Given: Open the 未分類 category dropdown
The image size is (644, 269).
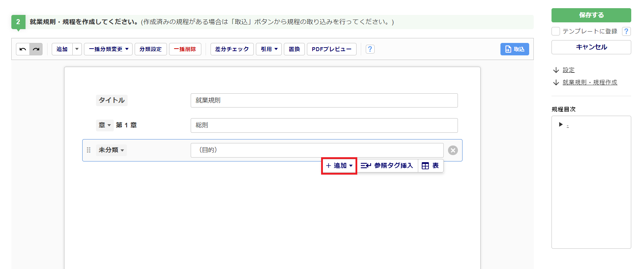Looking at the screenshot, I should click(x=111, y=150).
